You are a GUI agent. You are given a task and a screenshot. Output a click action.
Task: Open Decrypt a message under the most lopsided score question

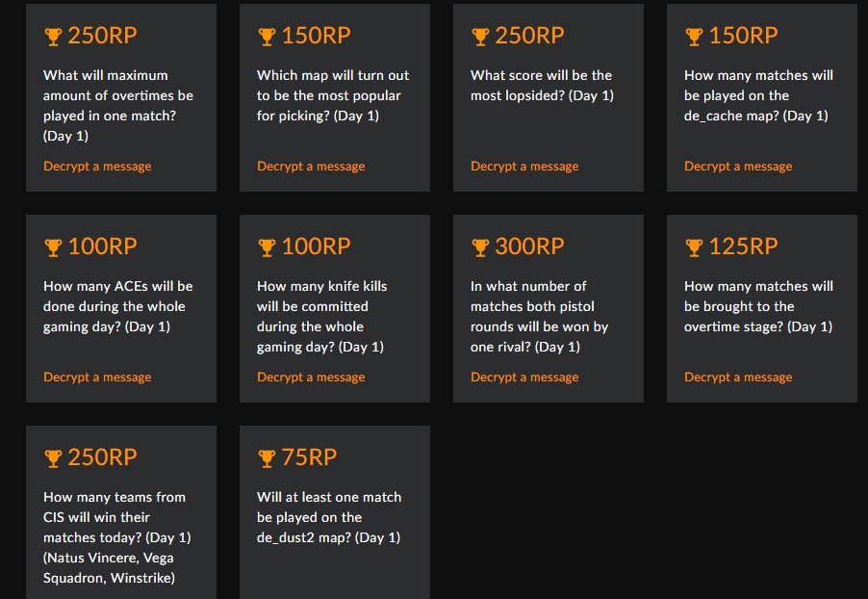point(524,167)
